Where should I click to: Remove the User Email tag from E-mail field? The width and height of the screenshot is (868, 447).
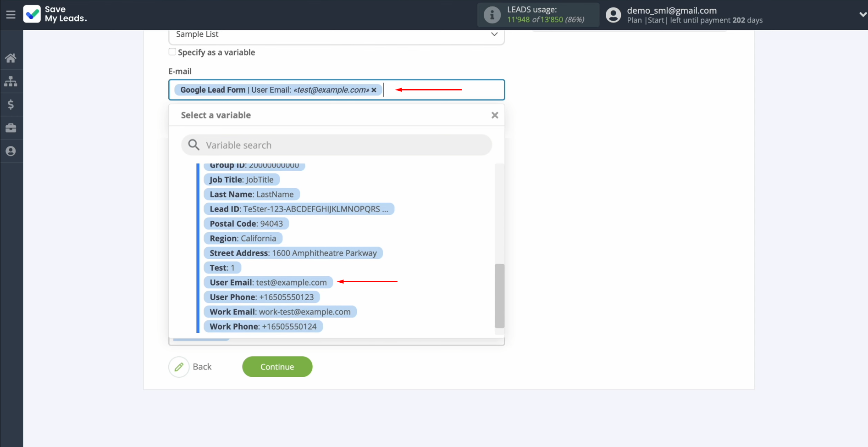tap(374, 90)
